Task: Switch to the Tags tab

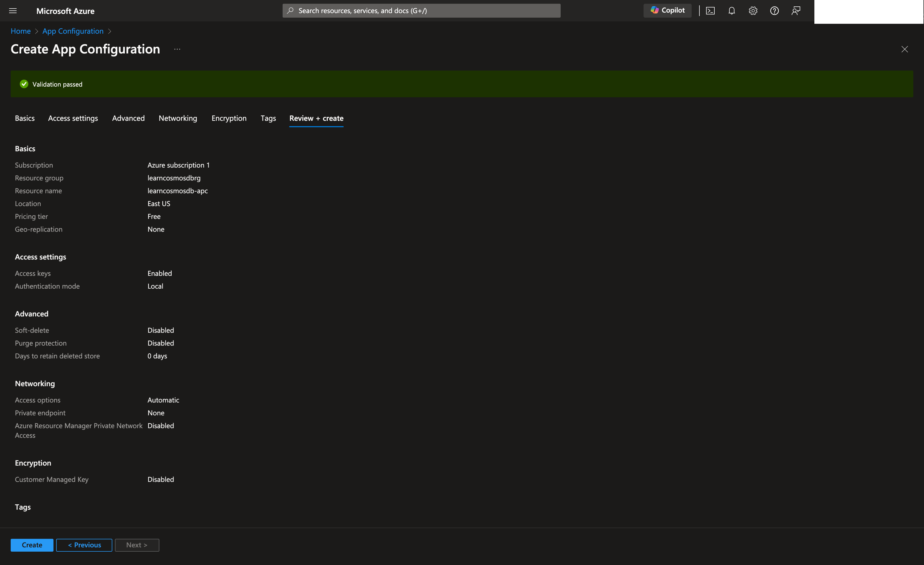Action: tap(268, 118)
